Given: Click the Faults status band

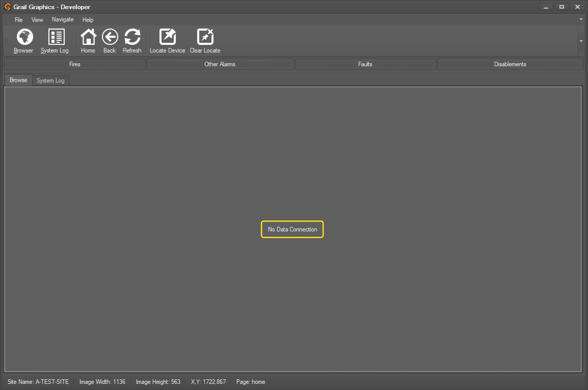Looking at the screenshot, I should click(x=365, y=64).
